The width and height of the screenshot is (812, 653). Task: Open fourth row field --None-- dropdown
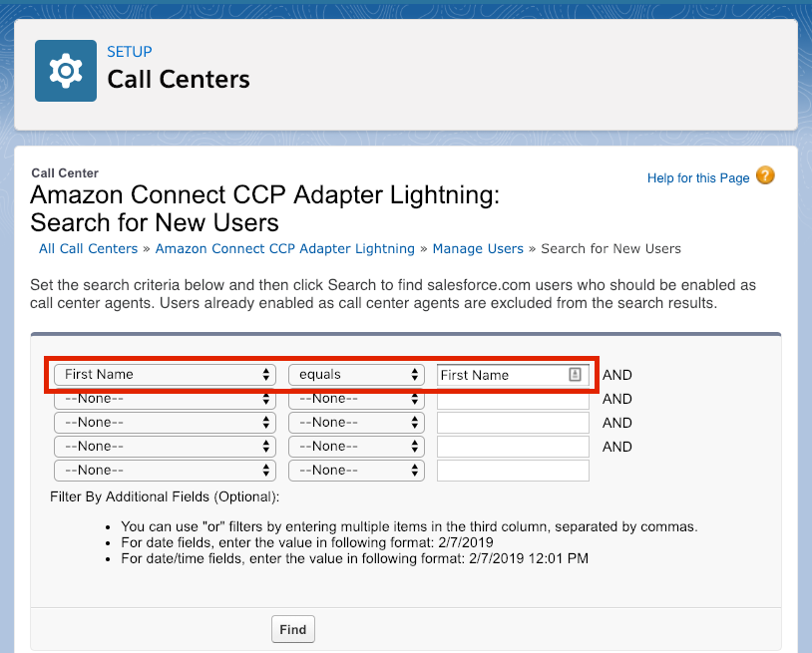[165, 447]
